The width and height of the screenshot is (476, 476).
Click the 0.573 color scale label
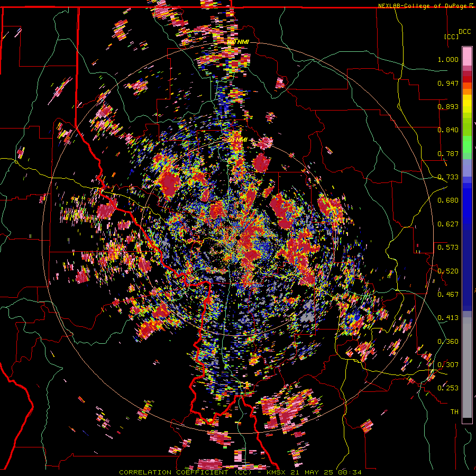coord(448,248)
